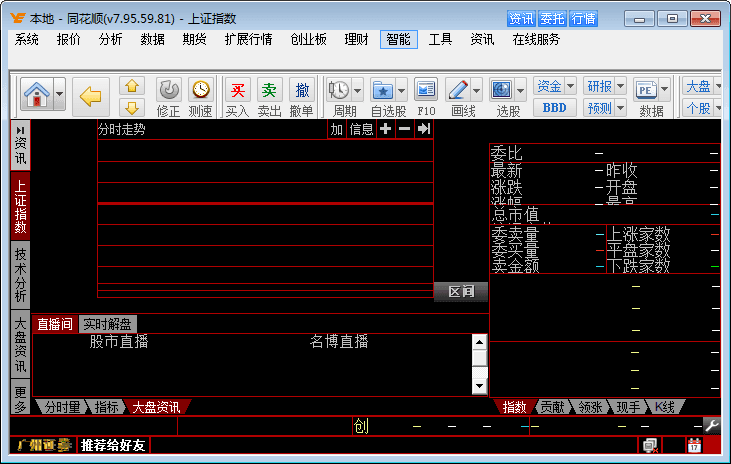
Task: Click the scroll down arrow in live panel
Action: pyautogui.click(x=479, y=386)
